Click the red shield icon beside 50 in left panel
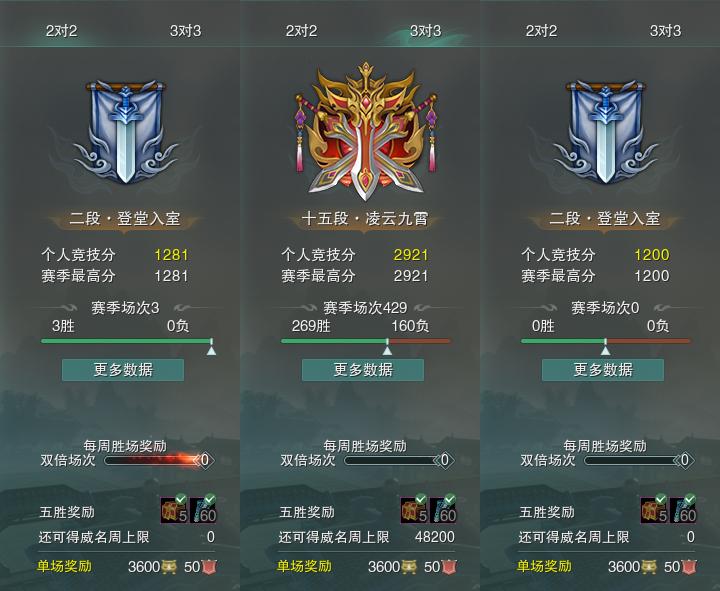720x591 pixels. click(209, 567)
